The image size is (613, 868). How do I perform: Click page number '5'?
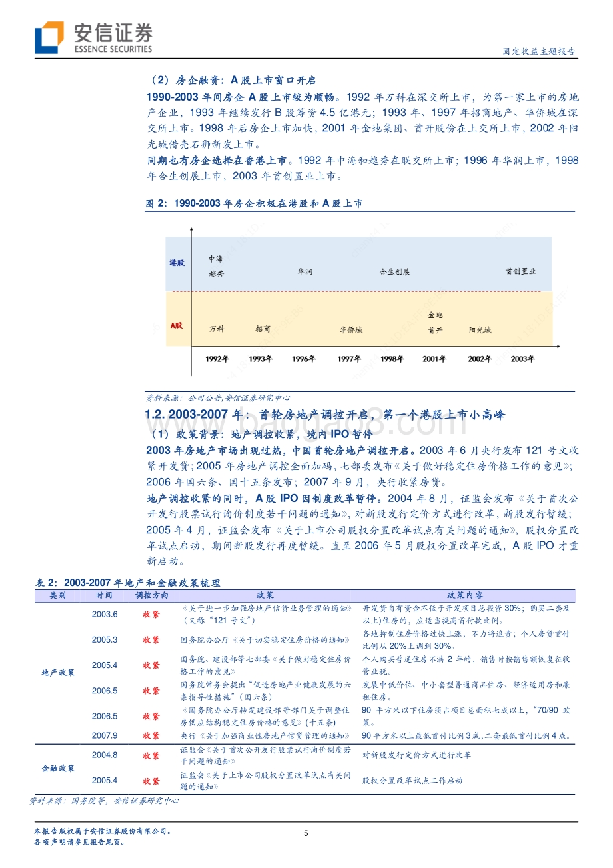pyautogui.click(x=306, y=834)
